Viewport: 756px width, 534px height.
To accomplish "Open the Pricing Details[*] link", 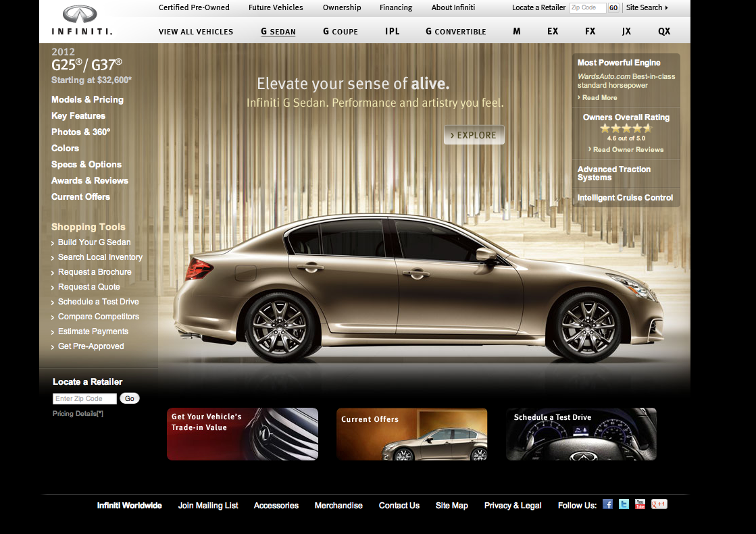I will (78, 414).
